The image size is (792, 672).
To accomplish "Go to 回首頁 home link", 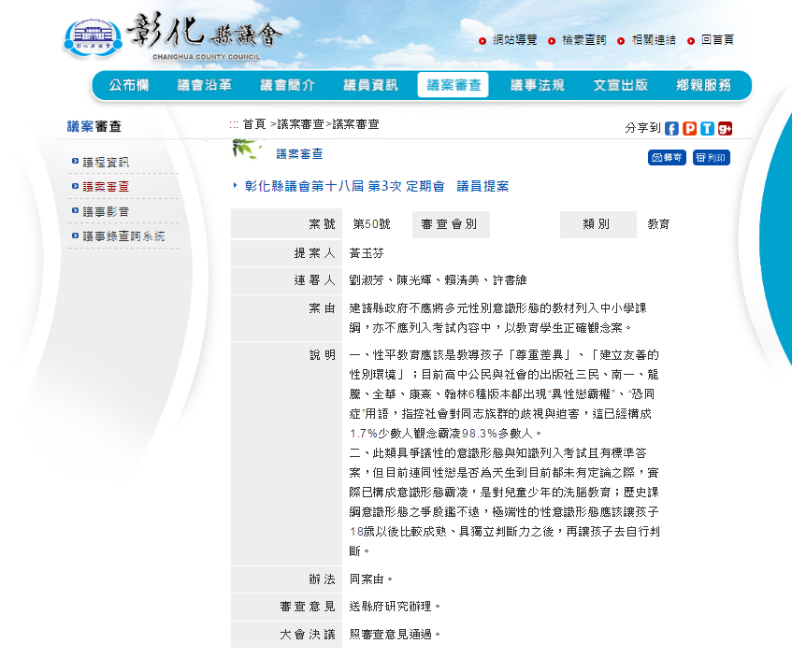I will click(x=717, y=40).
